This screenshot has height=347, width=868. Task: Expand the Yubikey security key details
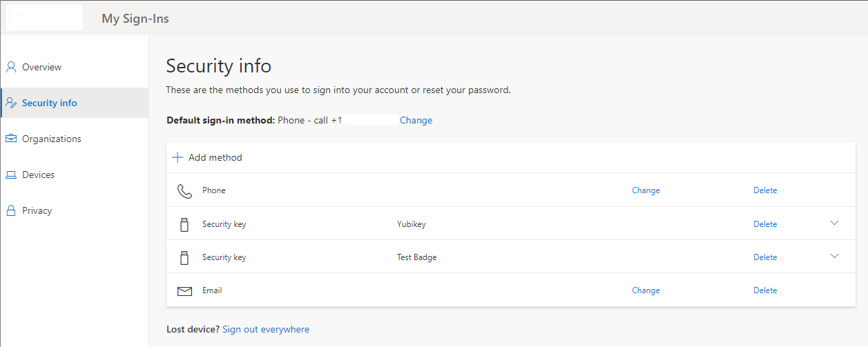pyautogui.click(x=834, y=224)
